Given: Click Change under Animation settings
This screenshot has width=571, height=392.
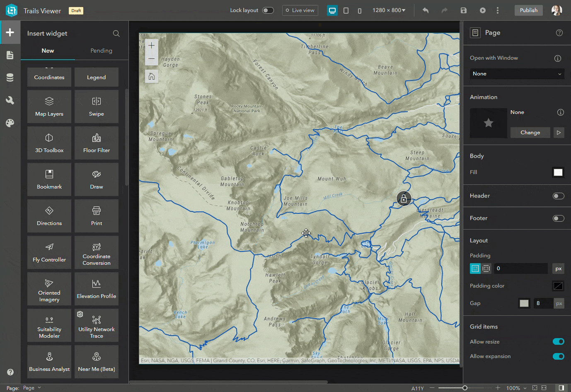Looking at the screenshot, I should (x=530, y=132).
